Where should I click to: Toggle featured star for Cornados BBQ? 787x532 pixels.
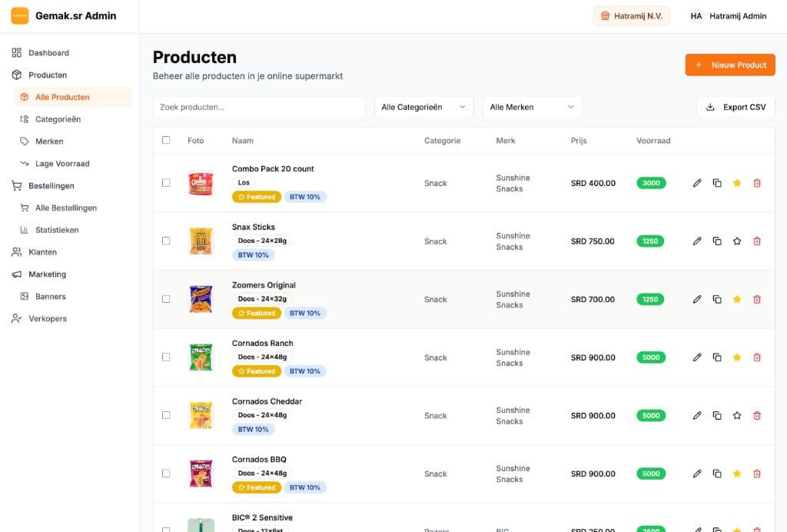(737, 474)
